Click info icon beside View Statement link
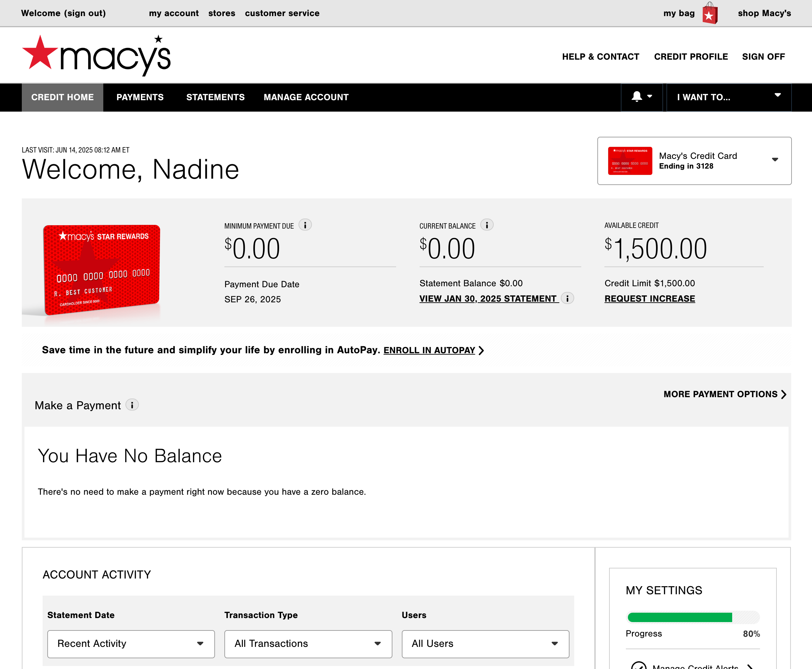The height and width of the screenshot is (669, 812). (x=567, y=298)
